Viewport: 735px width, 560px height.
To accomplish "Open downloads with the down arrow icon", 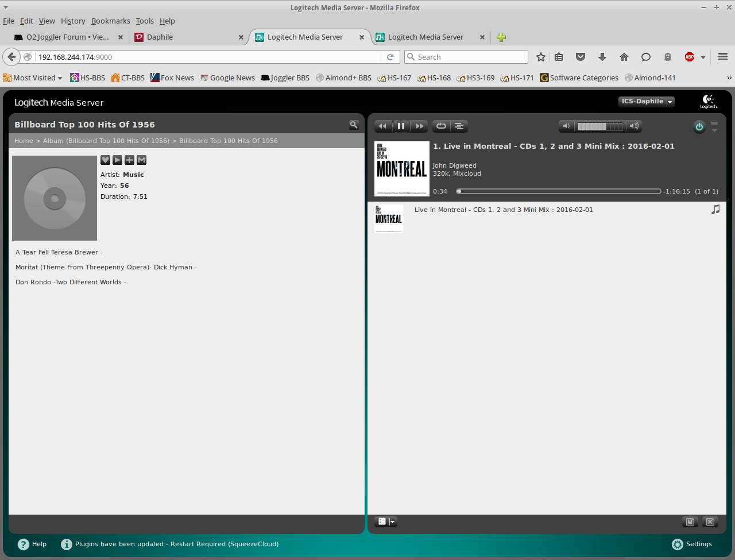I will coord(602,57).
